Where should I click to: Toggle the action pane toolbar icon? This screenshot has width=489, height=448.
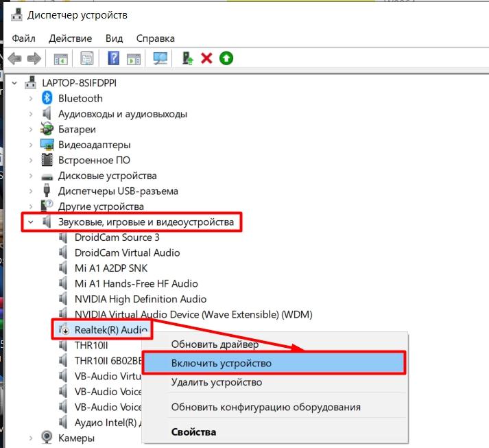134,58
